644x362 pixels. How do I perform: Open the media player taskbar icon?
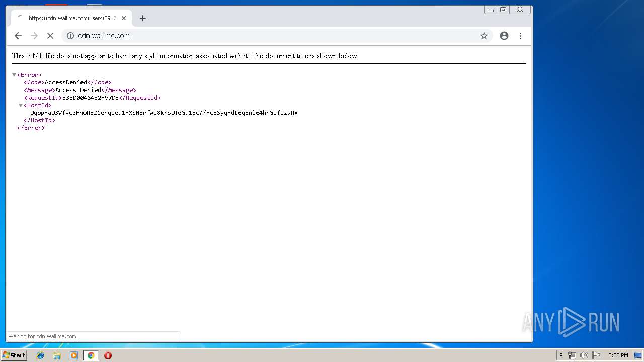tap(74, 355)
